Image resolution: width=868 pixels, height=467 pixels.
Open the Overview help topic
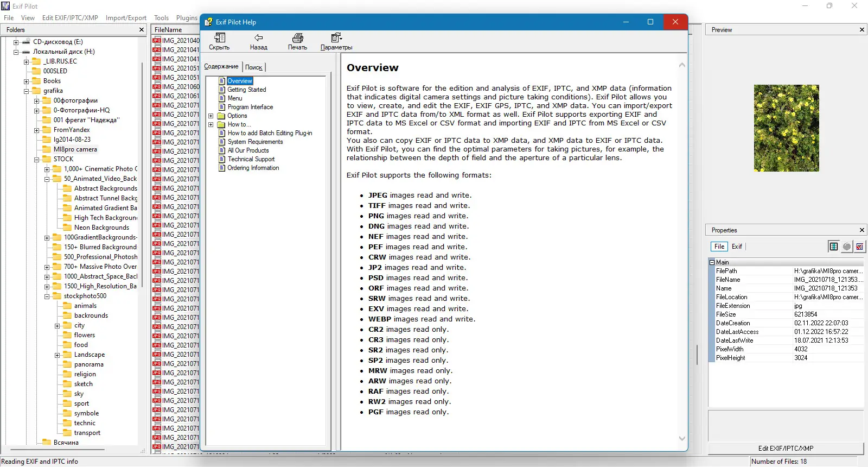coord(240,81)
